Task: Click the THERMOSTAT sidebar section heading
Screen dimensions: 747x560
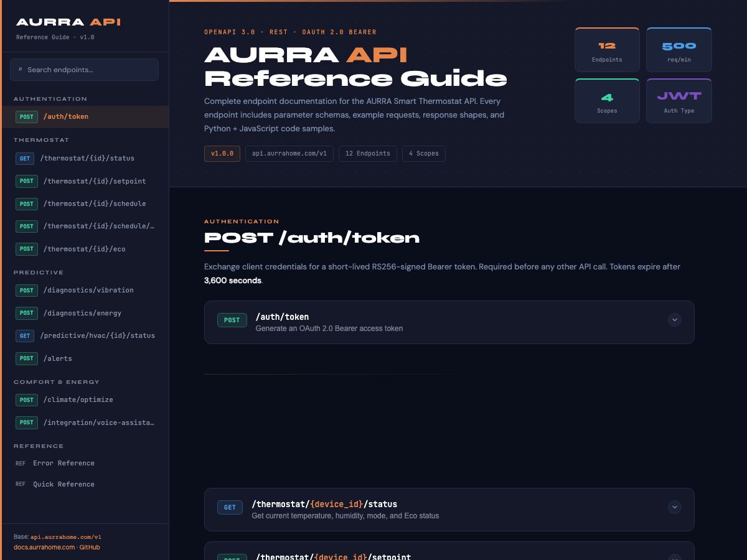Action: click(42, 140)
